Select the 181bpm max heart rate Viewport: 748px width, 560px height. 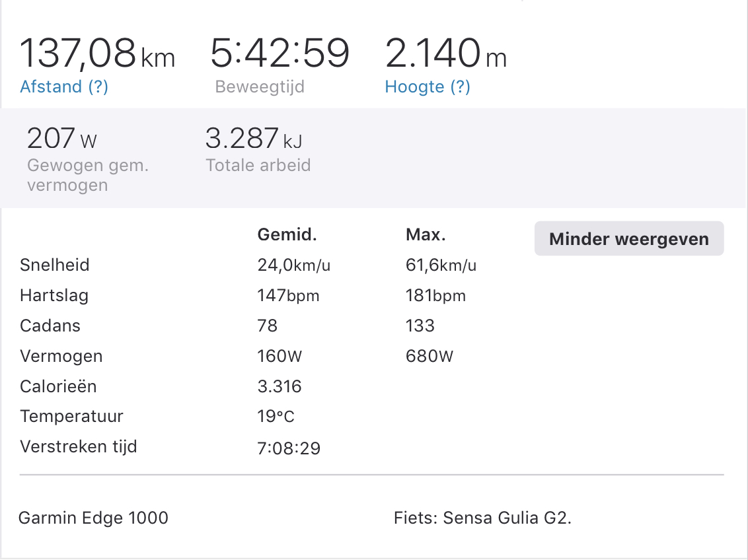pos(435,296)
